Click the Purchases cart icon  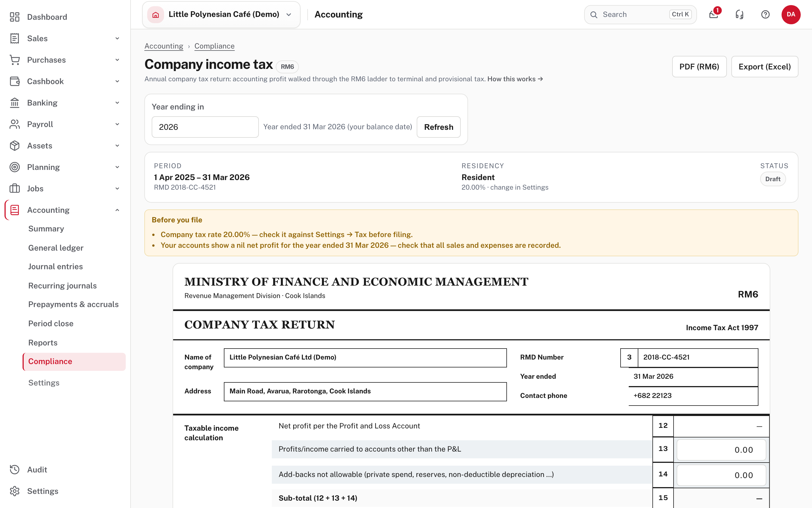click(14, 60)
